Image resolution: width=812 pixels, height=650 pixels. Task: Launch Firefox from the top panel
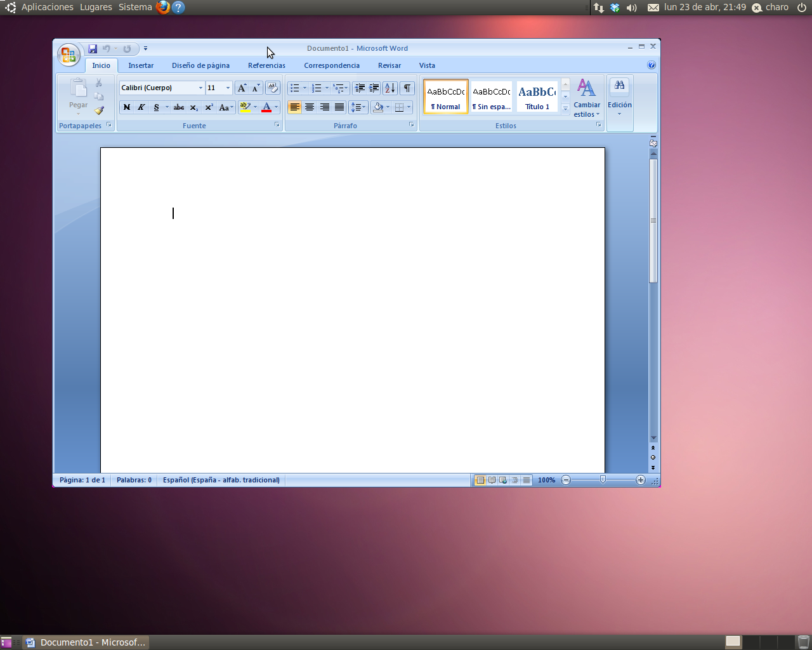pos(164,7)
